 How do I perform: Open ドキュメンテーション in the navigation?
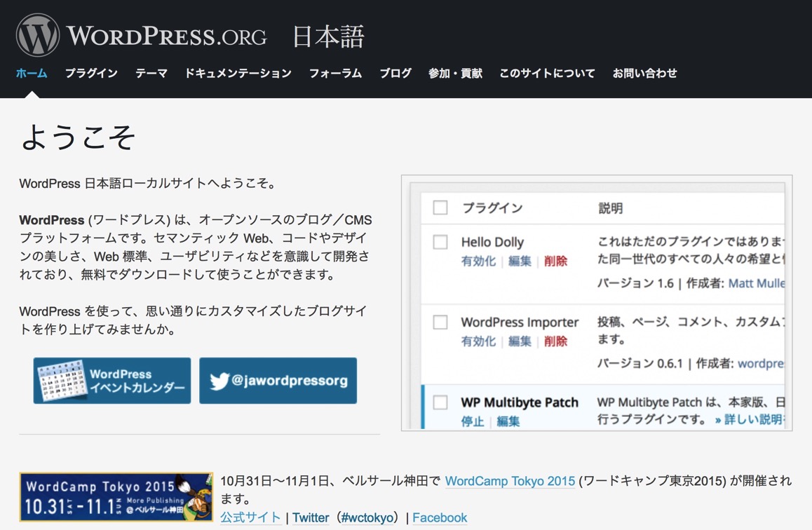pos(238,73)
